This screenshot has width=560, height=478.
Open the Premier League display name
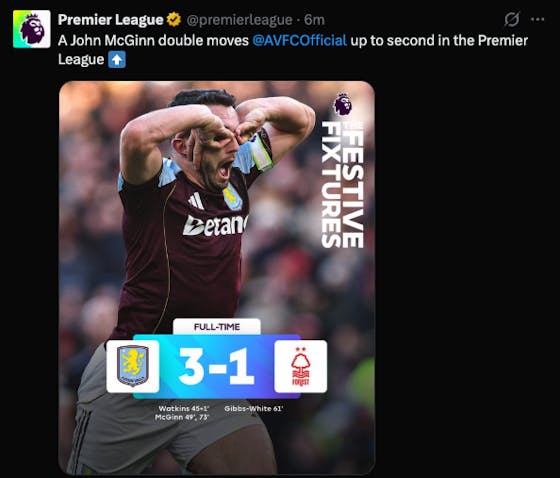click(x=110, y=20)
